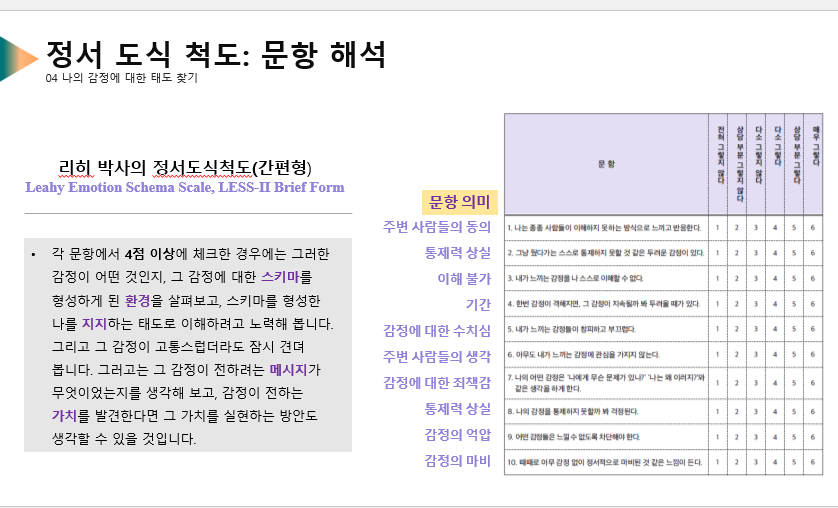Viewport: 838px width, 508px height.
Task: Select purple bold word 스키마 in gray box
Action: point(280,277)
